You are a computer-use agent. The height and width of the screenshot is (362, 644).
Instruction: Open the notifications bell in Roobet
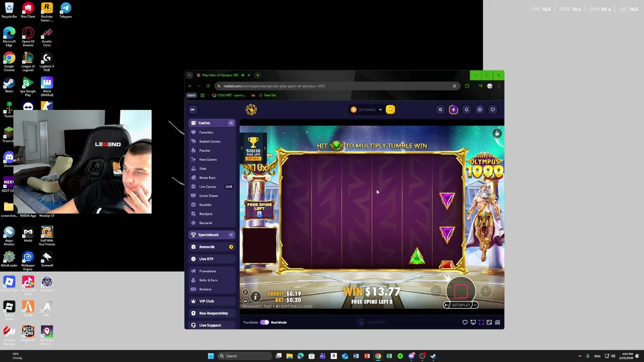(x=466, y=110)
